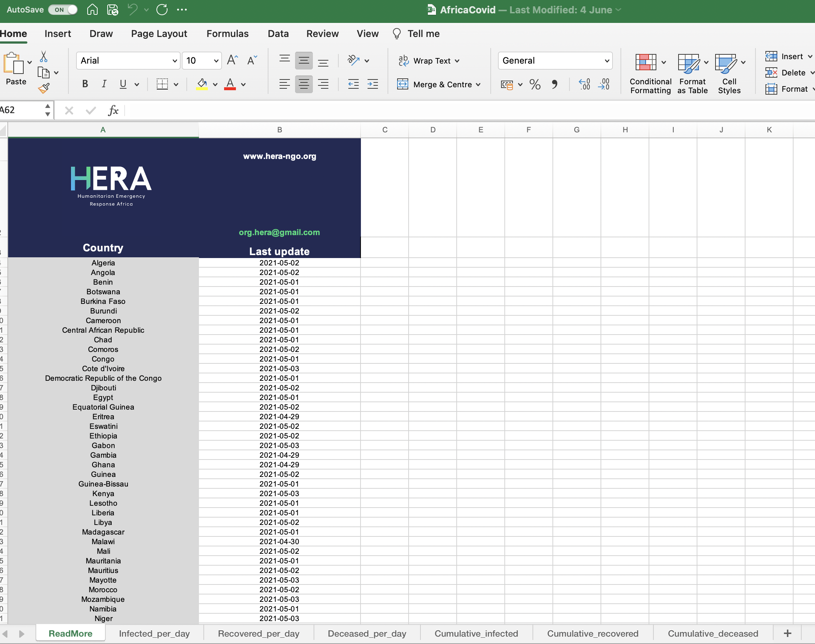Open the Merge & Centre dropdown arrow
This screenshot has height=644, width=815.
pyautogui.click(x=478, y=84)
